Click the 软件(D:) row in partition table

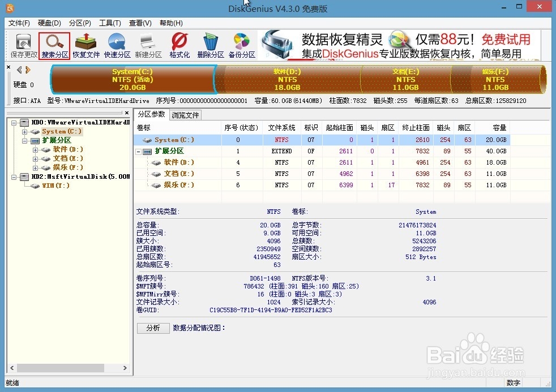click(322, 162)
